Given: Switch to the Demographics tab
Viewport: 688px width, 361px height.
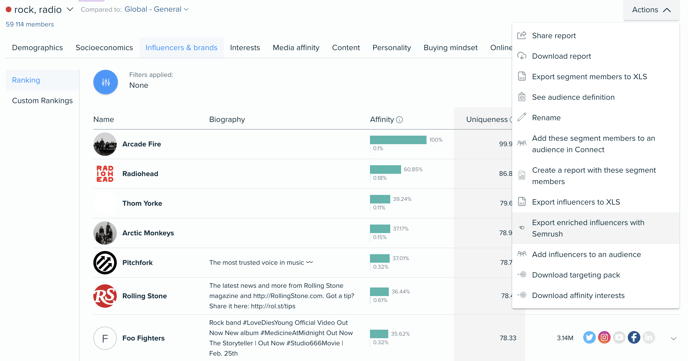Looking at the screenshot, I should (x=37, y=47).
